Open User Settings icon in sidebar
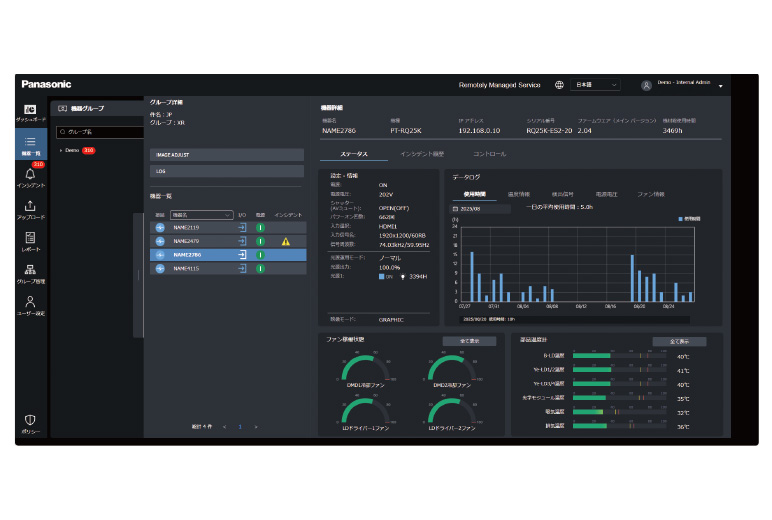Image resolution: width=772 pixels, height=520 pixels. [31, 303]
